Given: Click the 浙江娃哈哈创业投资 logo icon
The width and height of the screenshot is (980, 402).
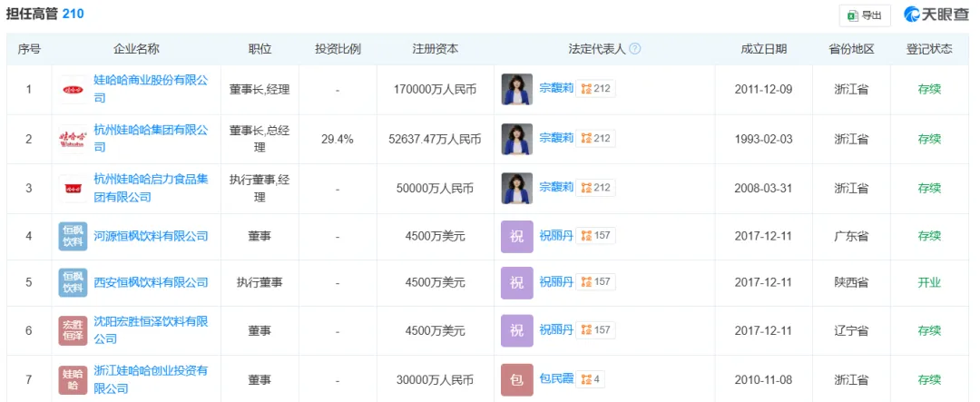Looking at the screenshot, I should [x=73, y=379].
